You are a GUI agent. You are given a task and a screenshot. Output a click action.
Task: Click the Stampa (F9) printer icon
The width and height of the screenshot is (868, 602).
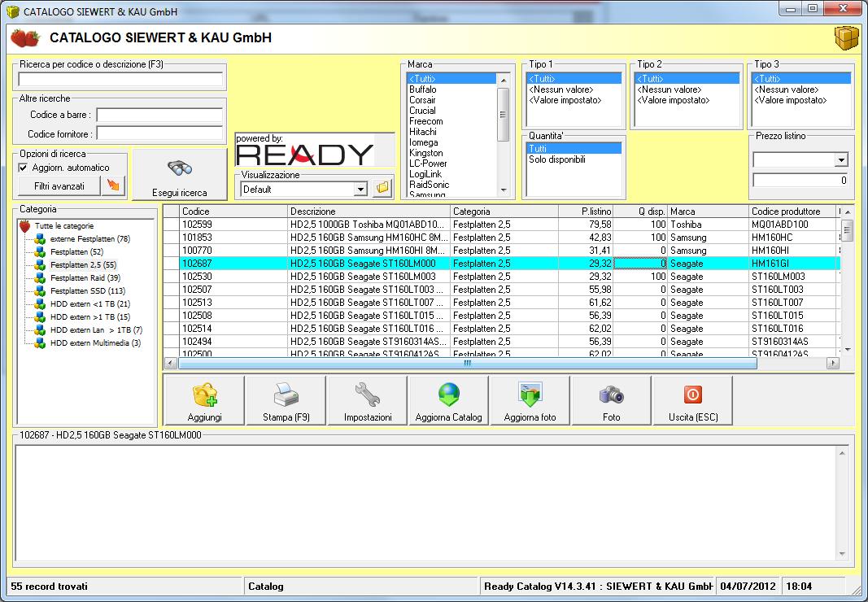point(286,400)
